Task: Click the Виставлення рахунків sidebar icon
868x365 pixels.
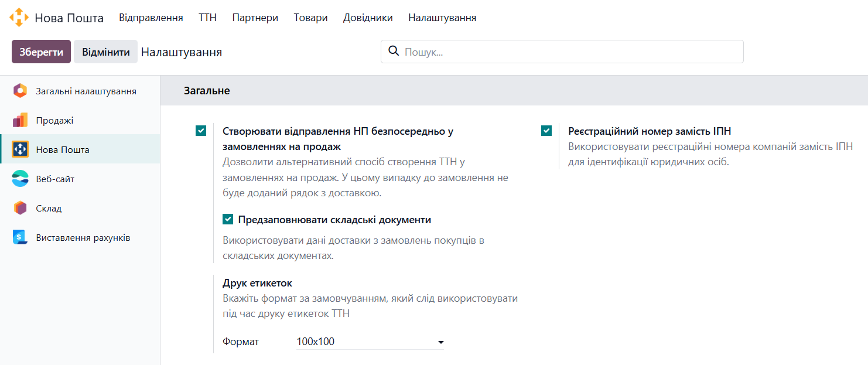Action: (x=20, y=237)
